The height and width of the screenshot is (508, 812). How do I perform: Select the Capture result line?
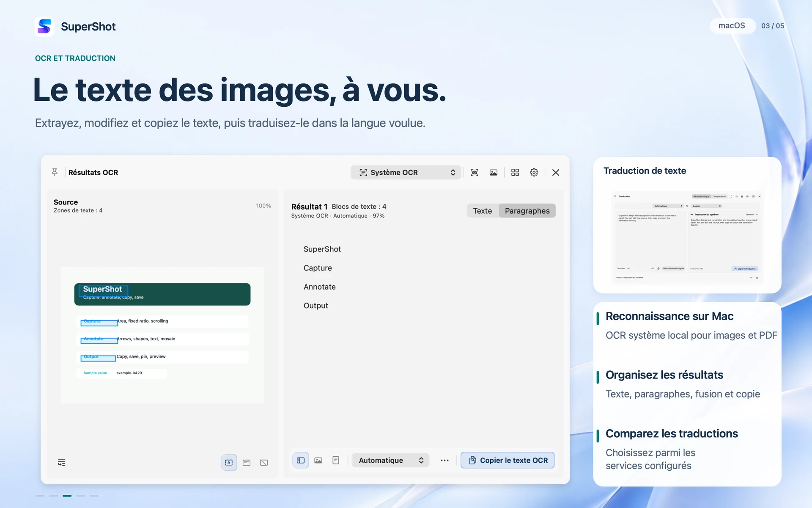tap(318, 268)
